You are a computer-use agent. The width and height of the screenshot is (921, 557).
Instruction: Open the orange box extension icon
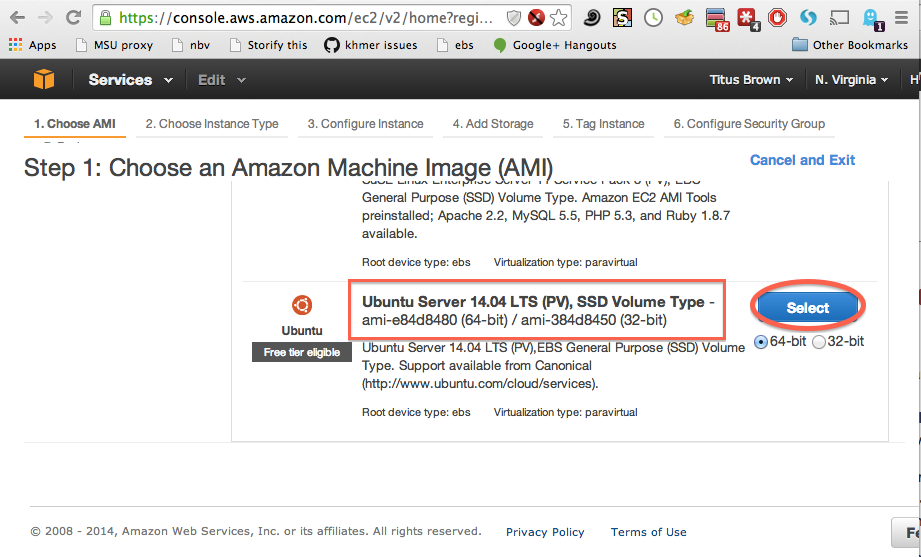click(x=684, y=18)
